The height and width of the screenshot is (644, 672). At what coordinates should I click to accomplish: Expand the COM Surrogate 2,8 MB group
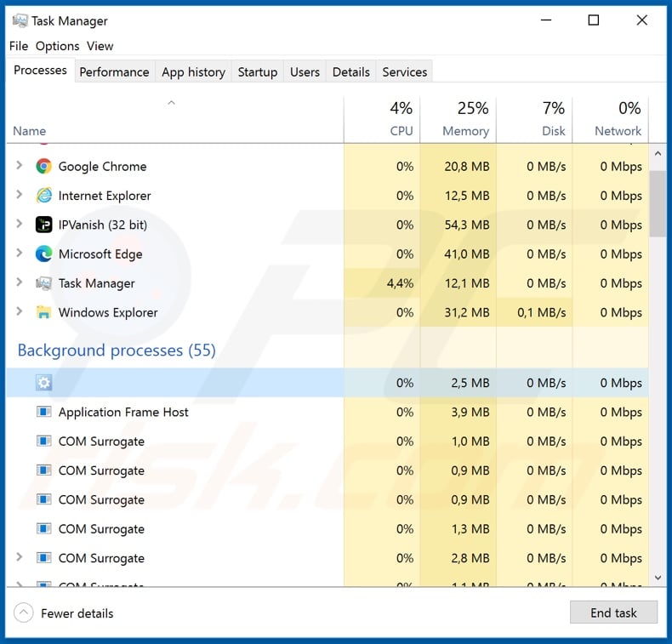tap(19, 557)
